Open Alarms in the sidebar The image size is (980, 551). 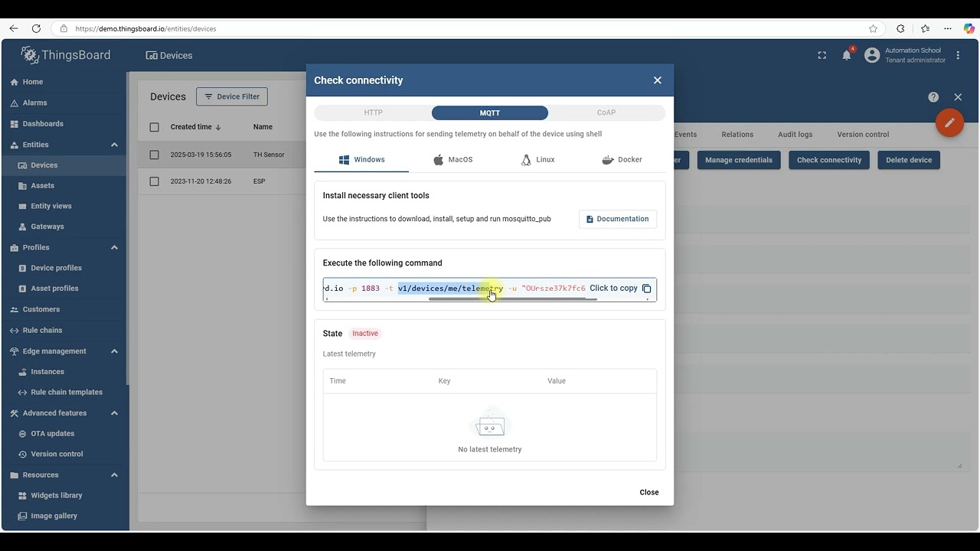point(64,103)
